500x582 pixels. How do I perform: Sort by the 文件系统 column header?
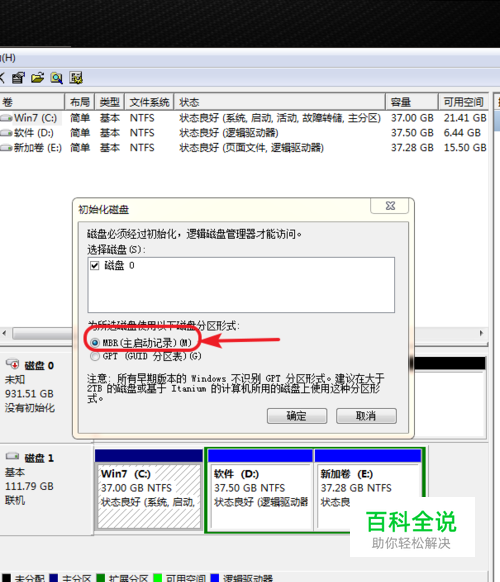[149, 102]
